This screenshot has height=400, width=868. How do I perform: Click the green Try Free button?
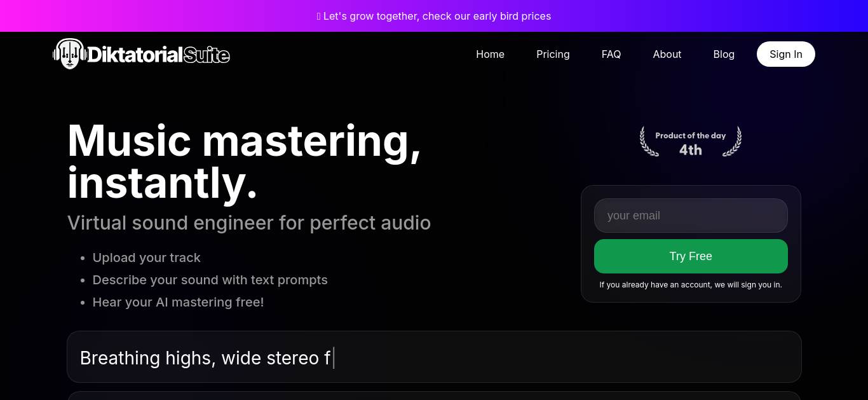click(691, 256)
